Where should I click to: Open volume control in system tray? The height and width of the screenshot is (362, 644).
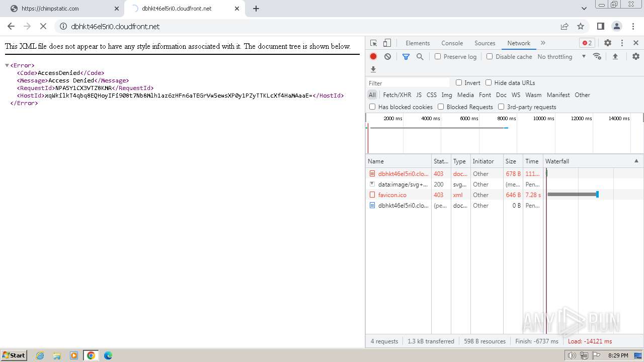pyautogui.click(x=572, y=355)
